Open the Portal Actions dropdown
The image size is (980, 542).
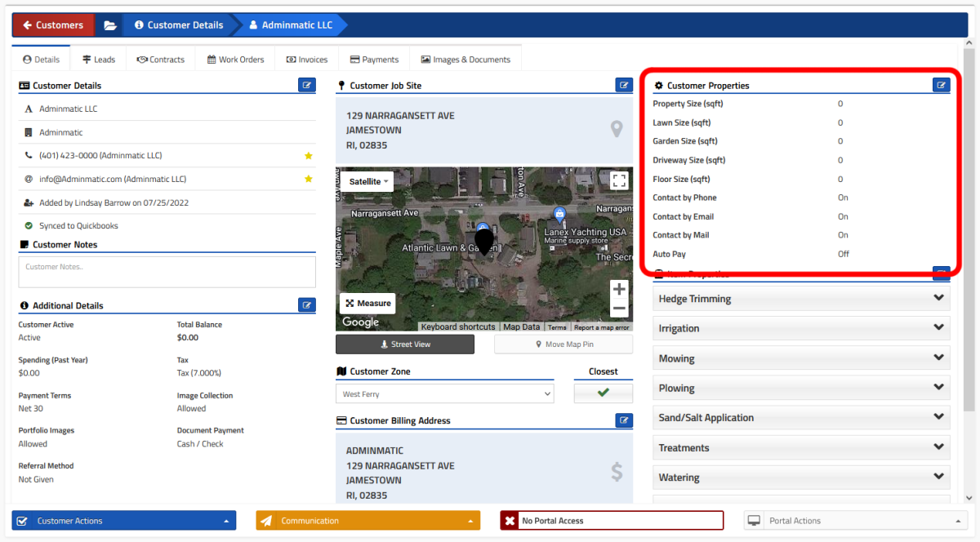(x=856, y=520)
